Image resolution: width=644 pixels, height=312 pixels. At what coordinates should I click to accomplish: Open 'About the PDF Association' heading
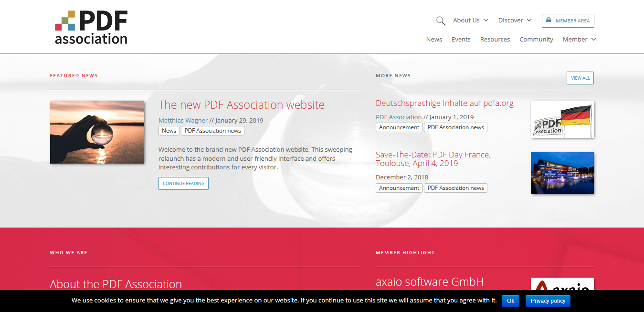tap(116, 284)
